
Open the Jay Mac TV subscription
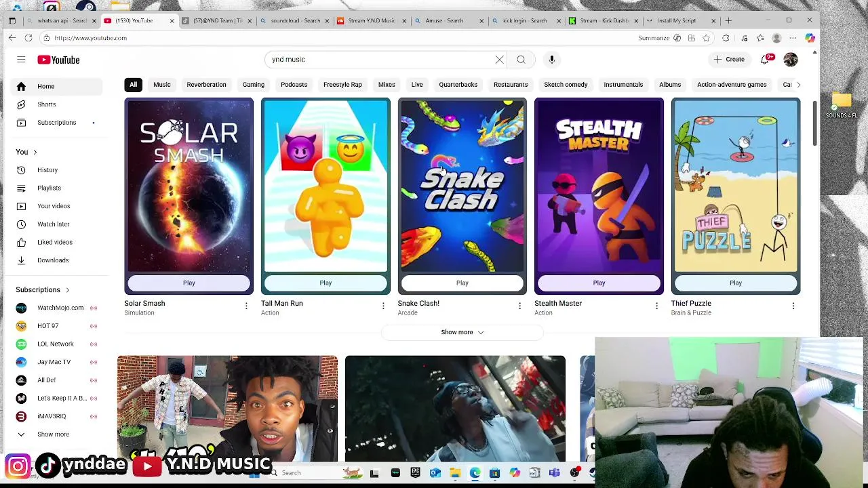[57, 362]
